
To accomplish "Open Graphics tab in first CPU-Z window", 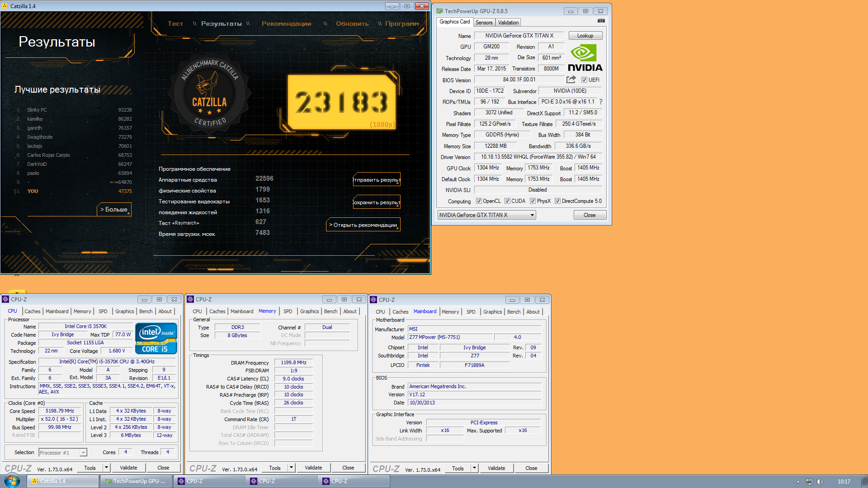I will (x=124, y=311).
